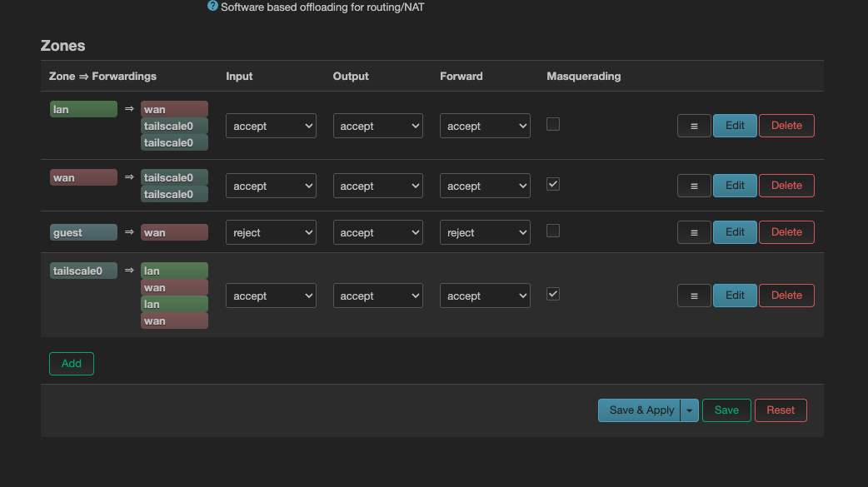Expand the Forward policy dropdown for lan zone
This screenshot has height=487, width=868.
coord(485,127)
